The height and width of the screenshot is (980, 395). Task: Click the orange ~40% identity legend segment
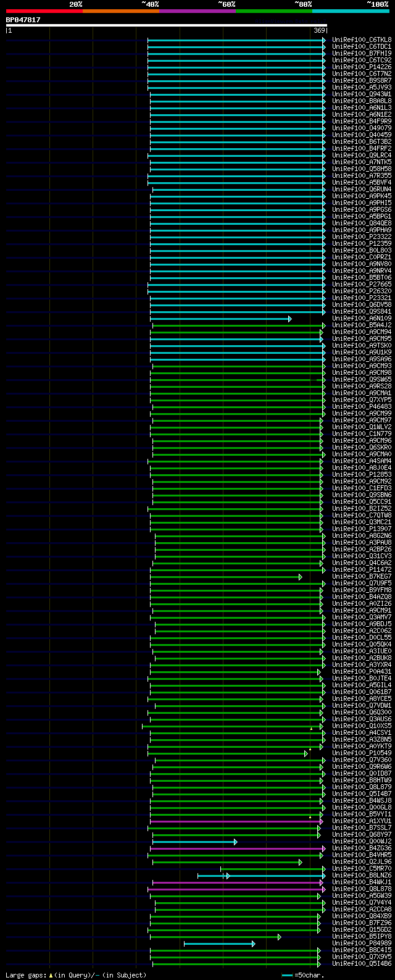(121, 11)
